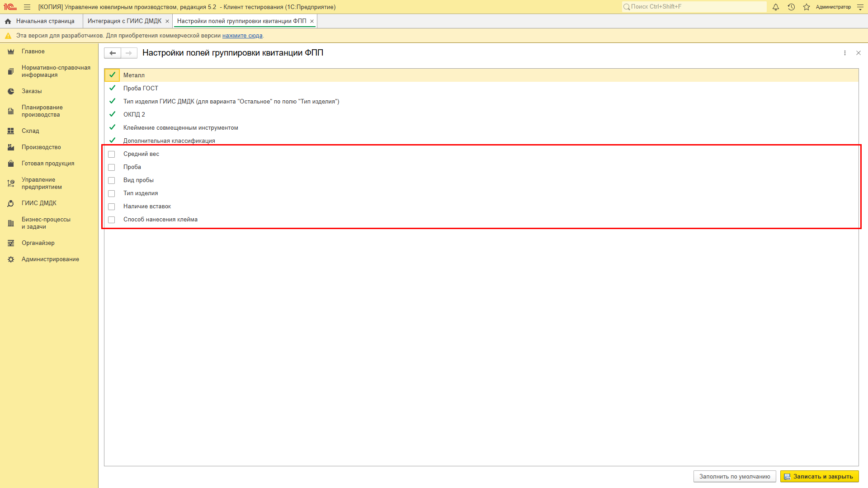Image resolution: width=868 pixels, height=488 pixels.
Task: Select the Металл row text
Action: click(134, 75)
